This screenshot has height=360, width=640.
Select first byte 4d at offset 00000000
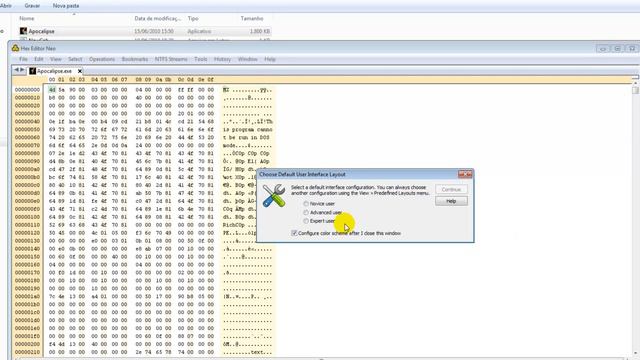[x=52, y=89]
